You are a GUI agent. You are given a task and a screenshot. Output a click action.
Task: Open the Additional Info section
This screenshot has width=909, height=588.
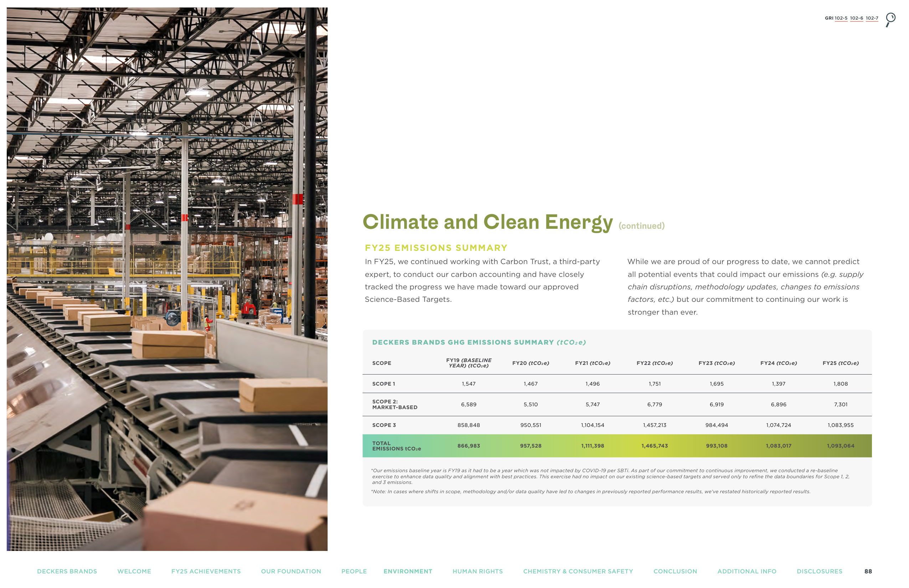pos(747,571)
